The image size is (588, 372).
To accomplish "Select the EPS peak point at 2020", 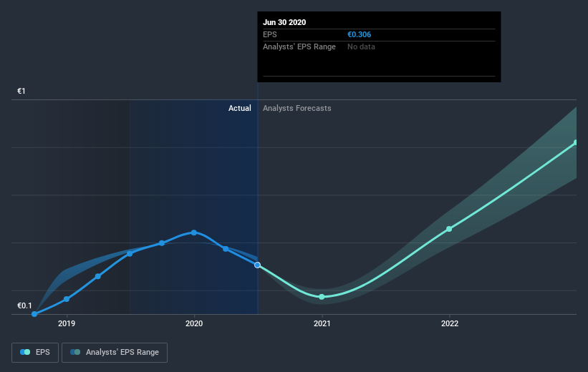I will pyautogui.click(x=194, y=232).
